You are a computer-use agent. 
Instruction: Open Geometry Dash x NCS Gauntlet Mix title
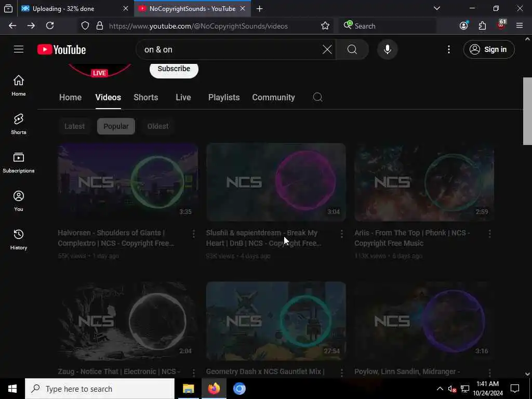[x=265, y=372]
